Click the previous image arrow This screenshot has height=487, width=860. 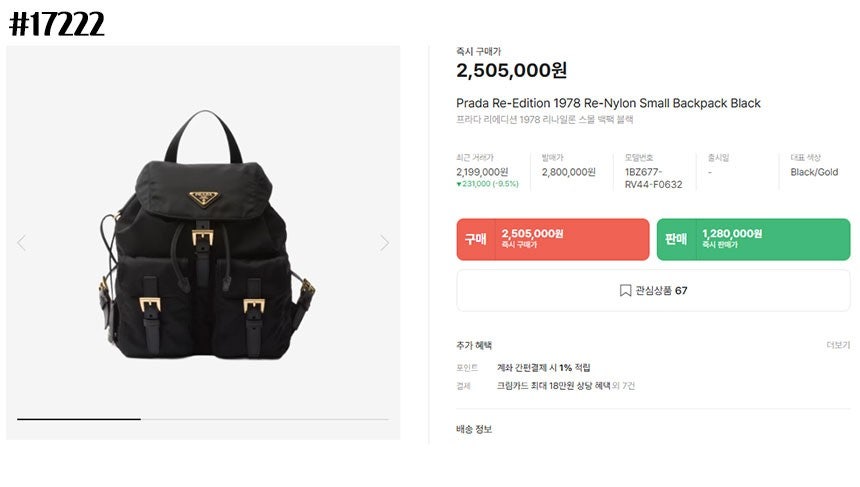(21, 242)
